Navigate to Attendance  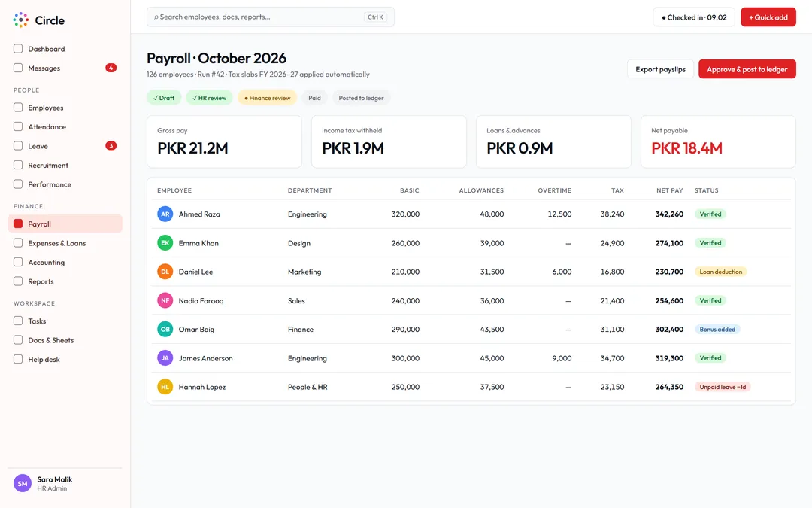[65, 126]
